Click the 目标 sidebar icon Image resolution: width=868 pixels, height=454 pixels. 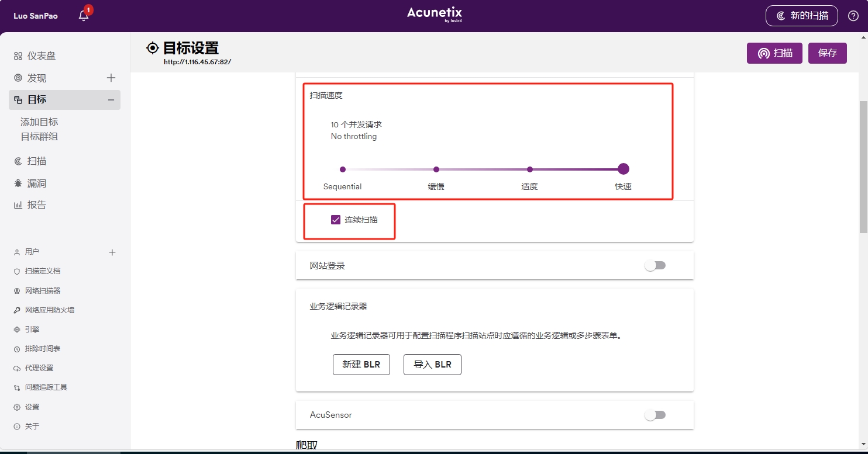pyautogui.click(x=18, y=100)
